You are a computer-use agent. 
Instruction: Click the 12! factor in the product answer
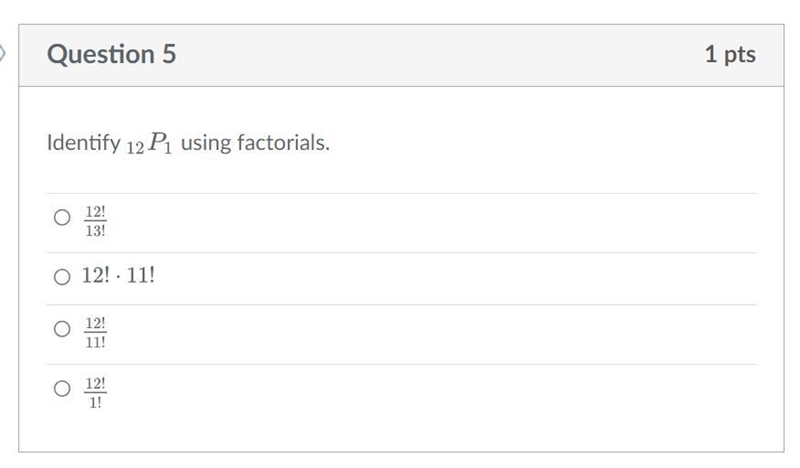(95, 276)
